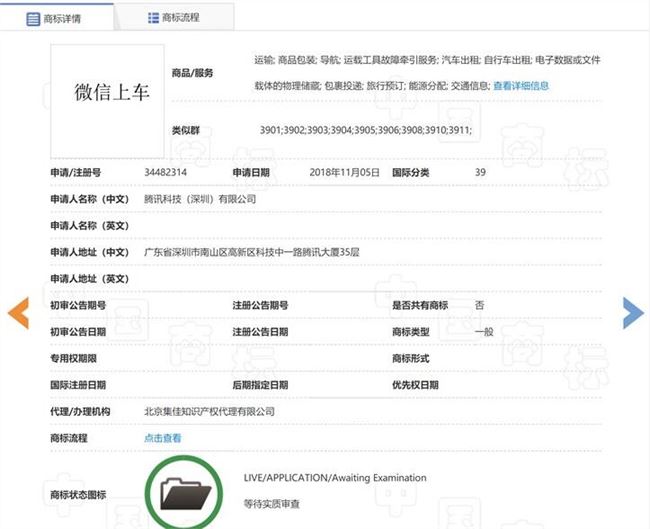Select the 国际注册日期 label

78,385
